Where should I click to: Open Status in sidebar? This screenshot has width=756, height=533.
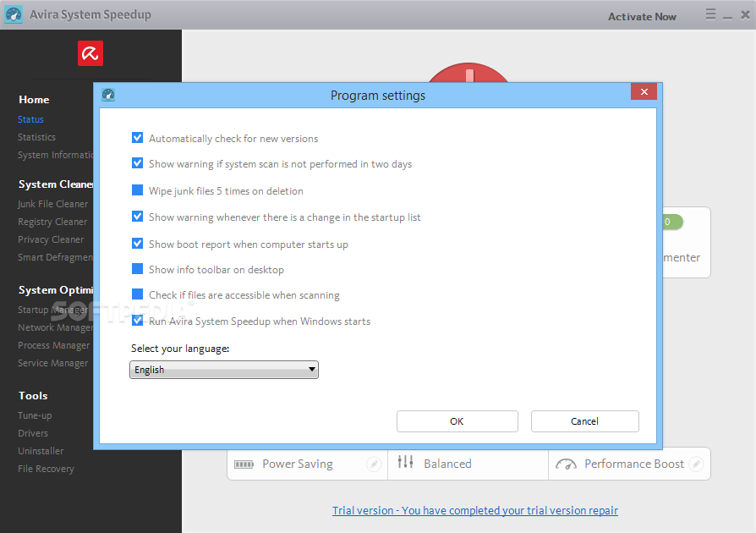click(x=30, y=119)
